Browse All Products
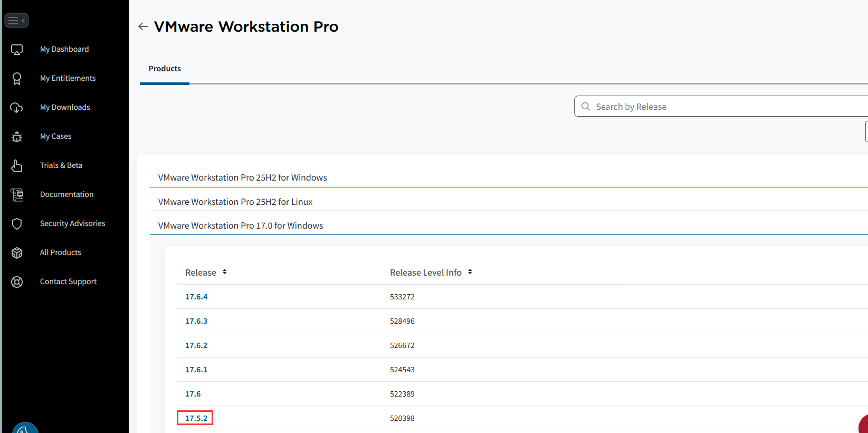Image resolution: width=868 pixels, height=433 pixels. tap(61, 252)
